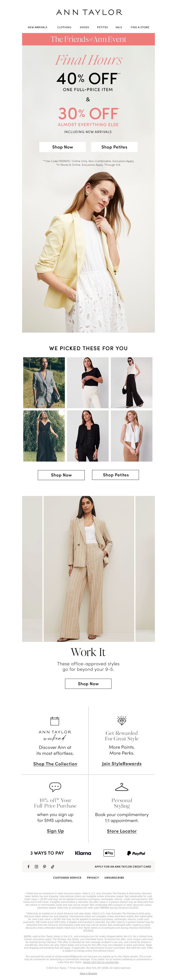Screen dimensions: 177x980
Task: Open the TikTok social icon
Action: click(x=53, y=866)
